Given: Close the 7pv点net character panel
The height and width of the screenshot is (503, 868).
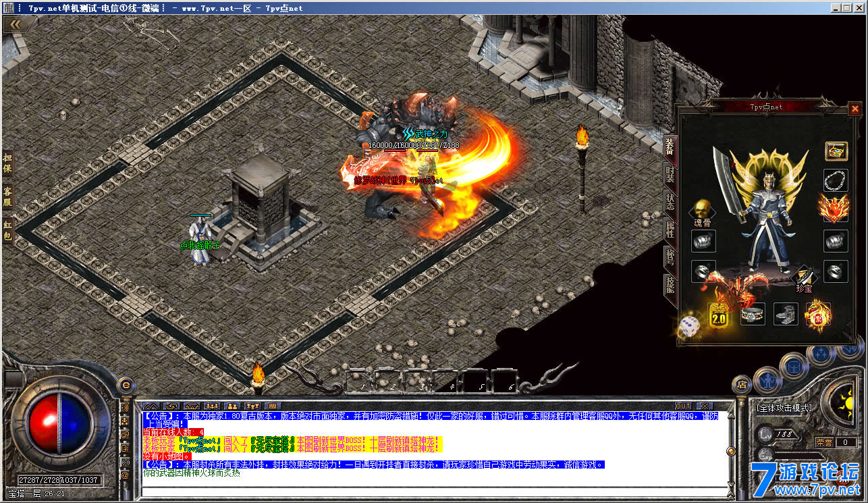Looking at the screenshot, I should [855, 108].
